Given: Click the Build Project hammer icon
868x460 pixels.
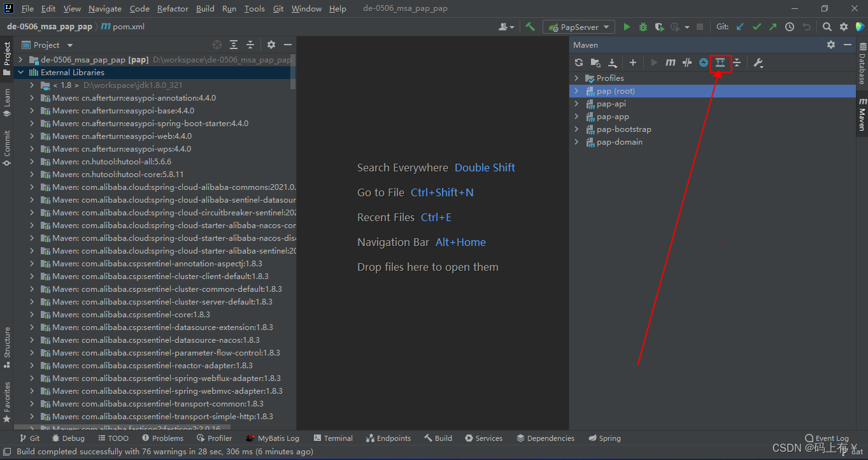Looking at the screenshot, I should 530,27.
